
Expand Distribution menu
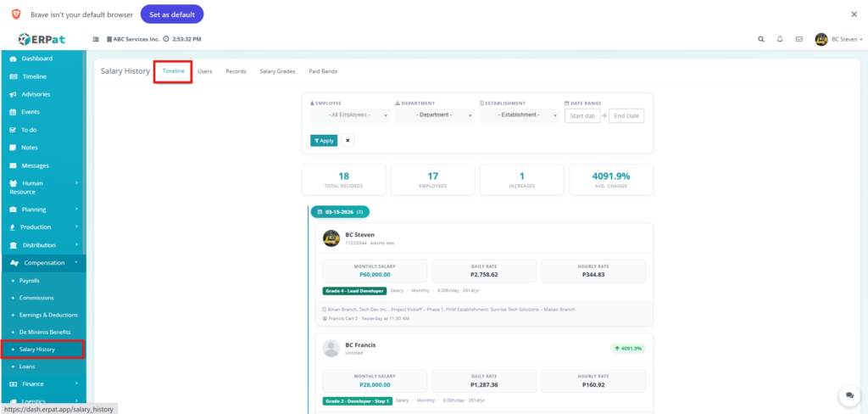pyautogui.click(x=43, y=245)
